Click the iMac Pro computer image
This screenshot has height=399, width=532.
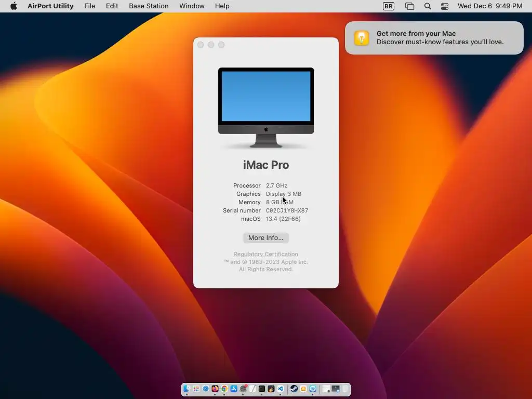[266, 108]
